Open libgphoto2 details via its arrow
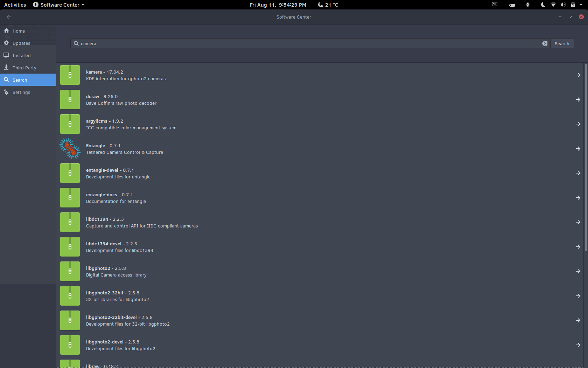588x368 pixels. click(578, 271)
